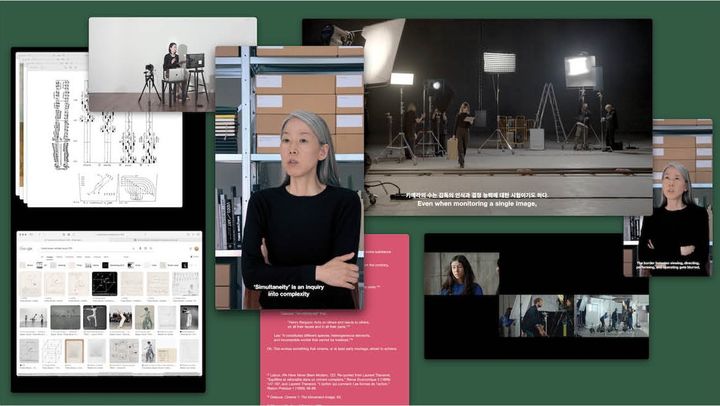Image resolution: width=720 pixels, height=406 pixels.
Task: Click the clip of woman in blue top
Action: pyautogui.click(x=458, y=274)
